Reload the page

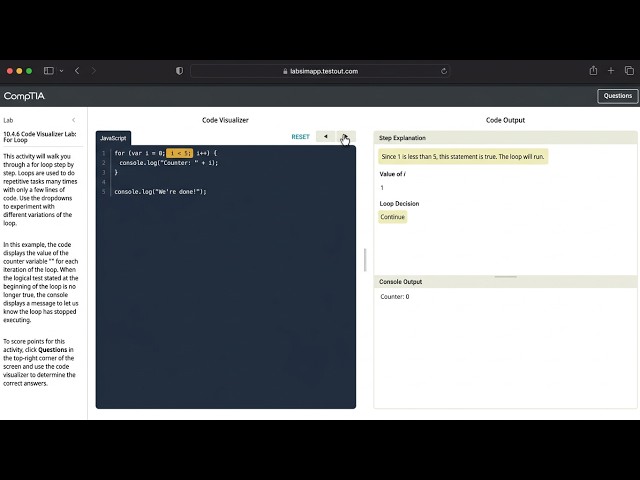pyautogui.click(x=444, y=71)
